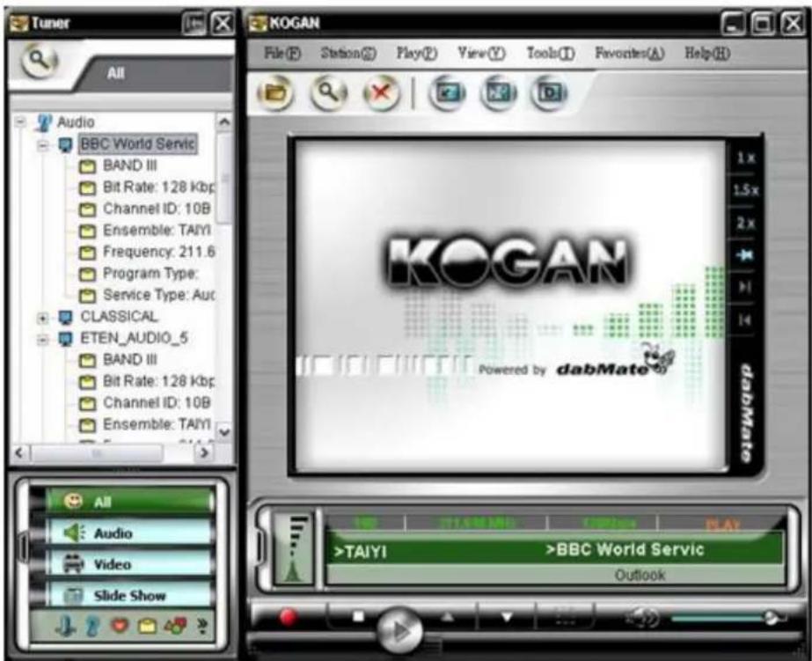812x661 pixels.
Task: Set display zoom to 1x
Action: [x=745, y=158]
